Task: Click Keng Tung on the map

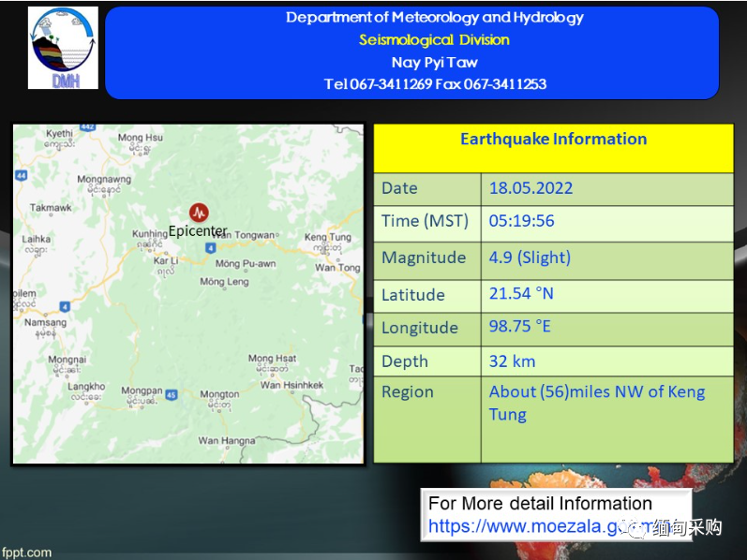Action: point(328,237)
